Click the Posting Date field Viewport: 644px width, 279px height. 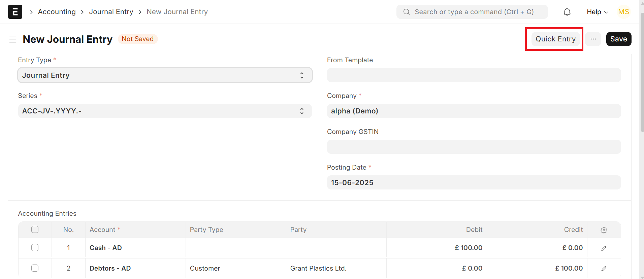point(474,182)
